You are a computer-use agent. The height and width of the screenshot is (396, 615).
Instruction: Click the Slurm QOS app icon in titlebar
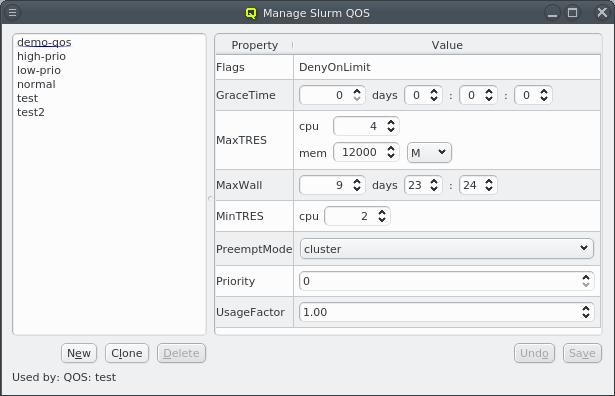coord(251,13)
